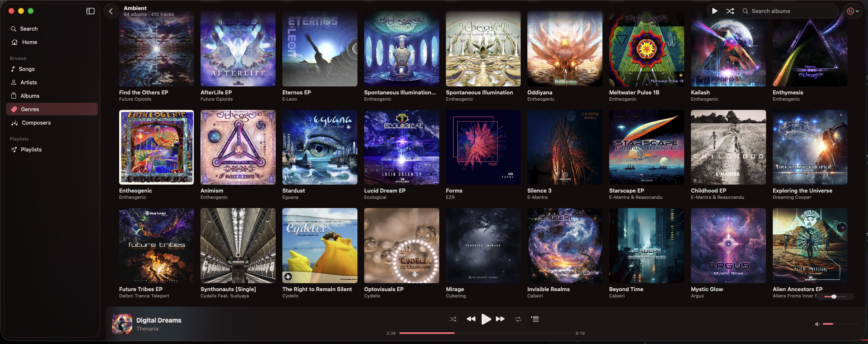Open the Stardust album cover
The height and width of the screenshot is (344, 868).
pyautogui.click(x=320, y=147)
